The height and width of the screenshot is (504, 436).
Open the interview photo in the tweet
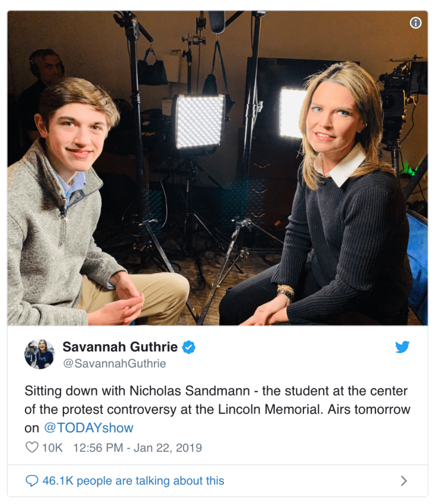(217, 168)
